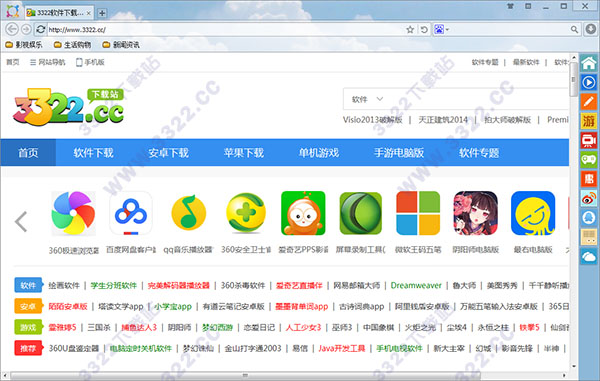Select the 单机游戏 navigation tab
The height and width of the screenshot is (381, 600).
click(319, 153)
